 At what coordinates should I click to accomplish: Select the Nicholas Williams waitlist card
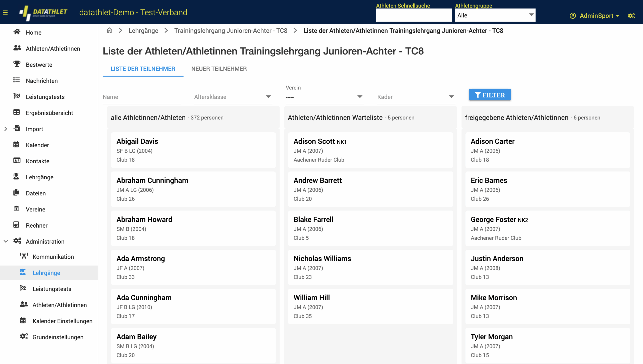(x=370, y=267)
